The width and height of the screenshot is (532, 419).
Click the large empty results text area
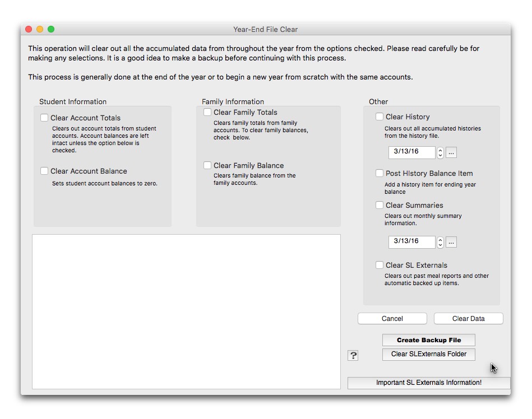click(186, 311)
